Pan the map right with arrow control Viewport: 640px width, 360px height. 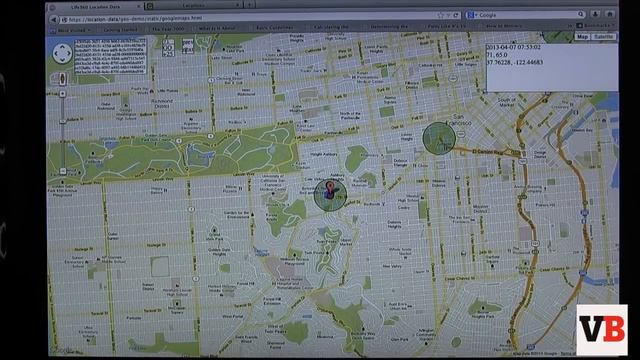pos(69,53)
